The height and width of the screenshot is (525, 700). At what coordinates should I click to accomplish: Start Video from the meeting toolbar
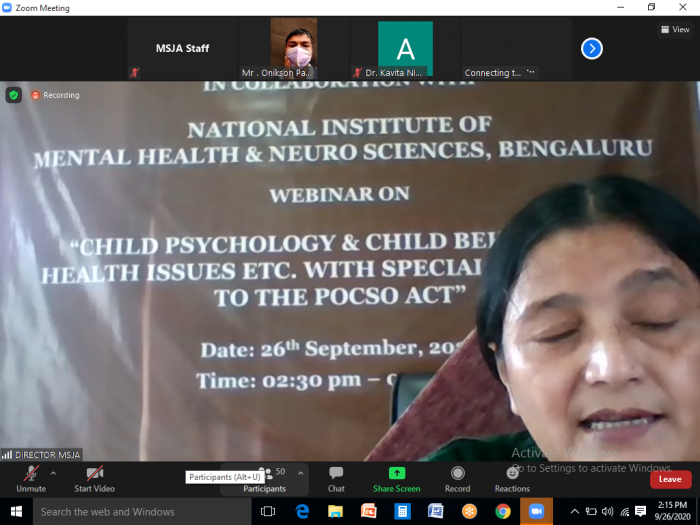tap(95, 479)
